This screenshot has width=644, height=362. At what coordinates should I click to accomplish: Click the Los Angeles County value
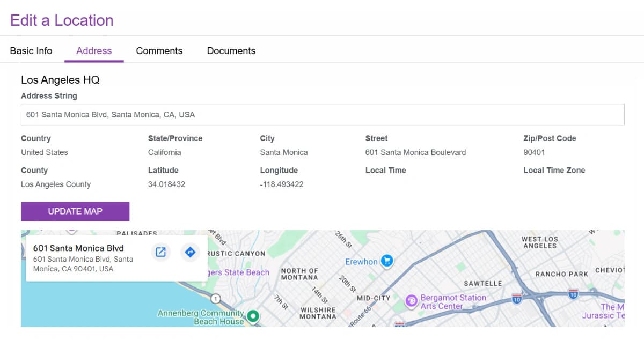tap(56, 184)
